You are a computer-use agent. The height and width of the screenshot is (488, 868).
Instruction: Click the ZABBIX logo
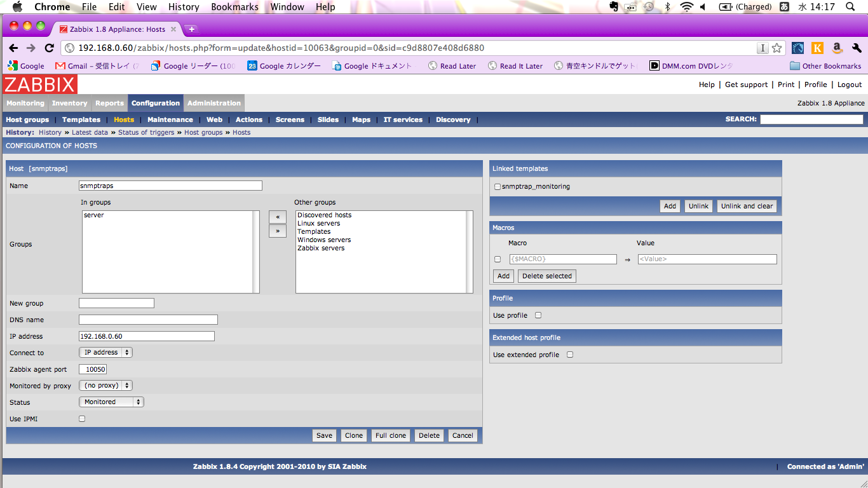click(40, 85)
